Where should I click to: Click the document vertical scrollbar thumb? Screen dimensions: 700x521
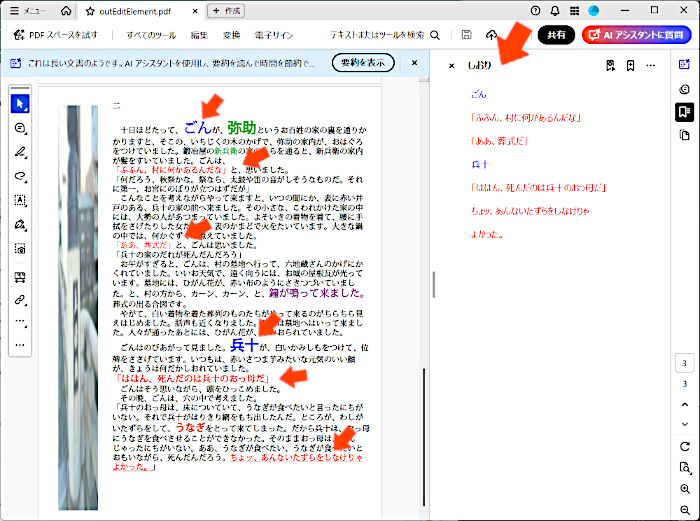coord(423,437)
